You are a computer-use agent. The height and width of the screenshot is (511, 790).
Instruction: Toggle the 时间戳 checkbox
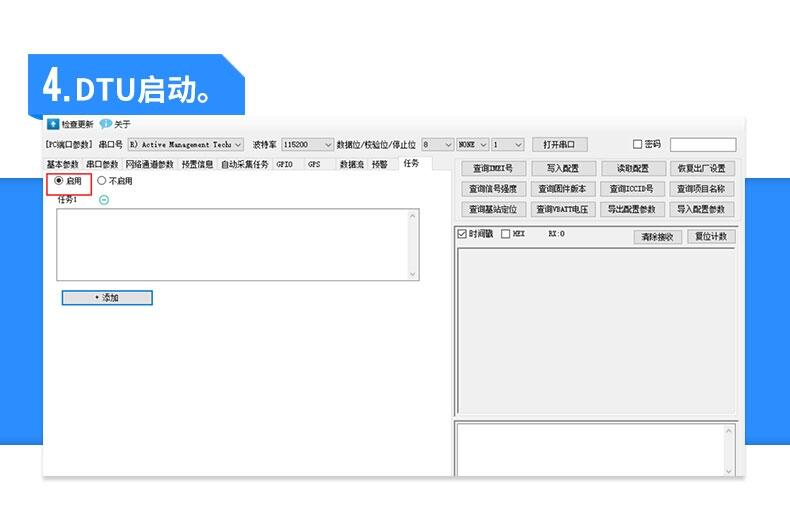(462, 234)
